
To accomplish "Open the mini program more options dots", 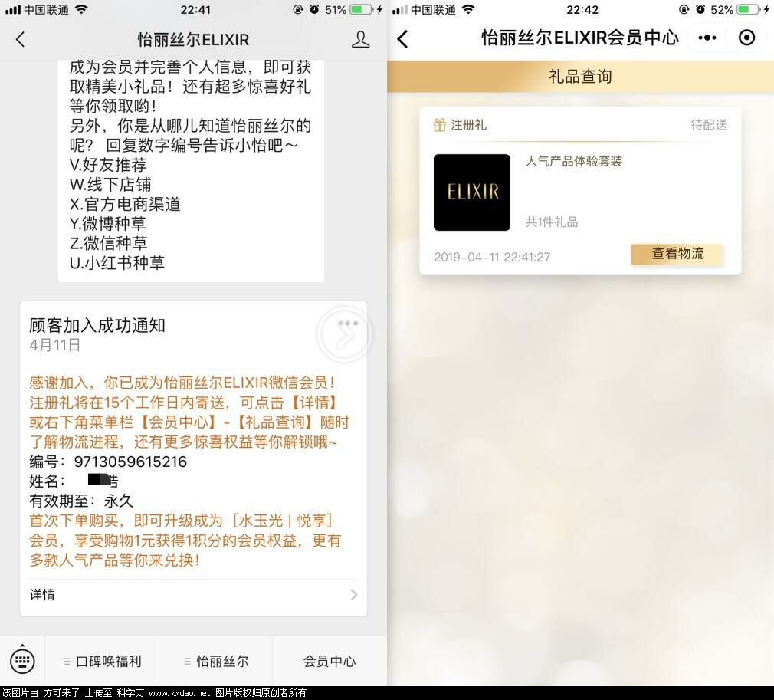I will click(707, 38).
